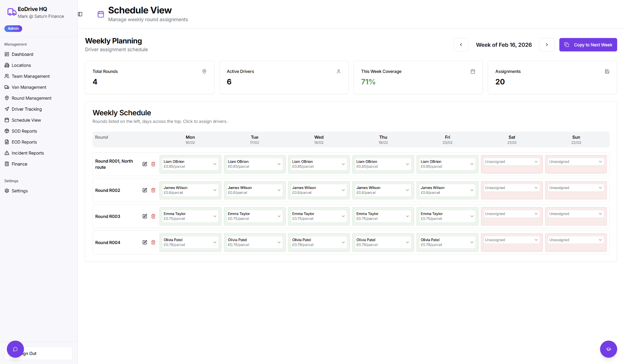Toggle the sidebar collapse icon
The width and height of the screenshot is (624, 364).
click(x=80, y=14)
